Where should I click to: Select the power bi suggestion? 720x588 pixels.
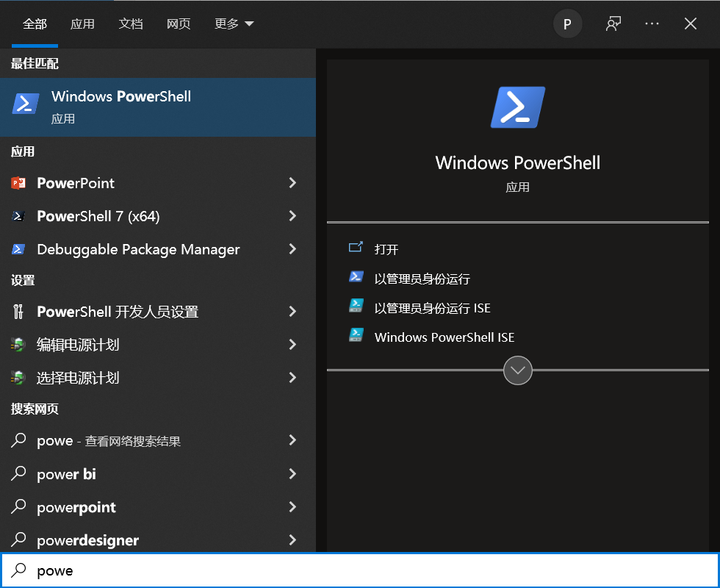66,474
